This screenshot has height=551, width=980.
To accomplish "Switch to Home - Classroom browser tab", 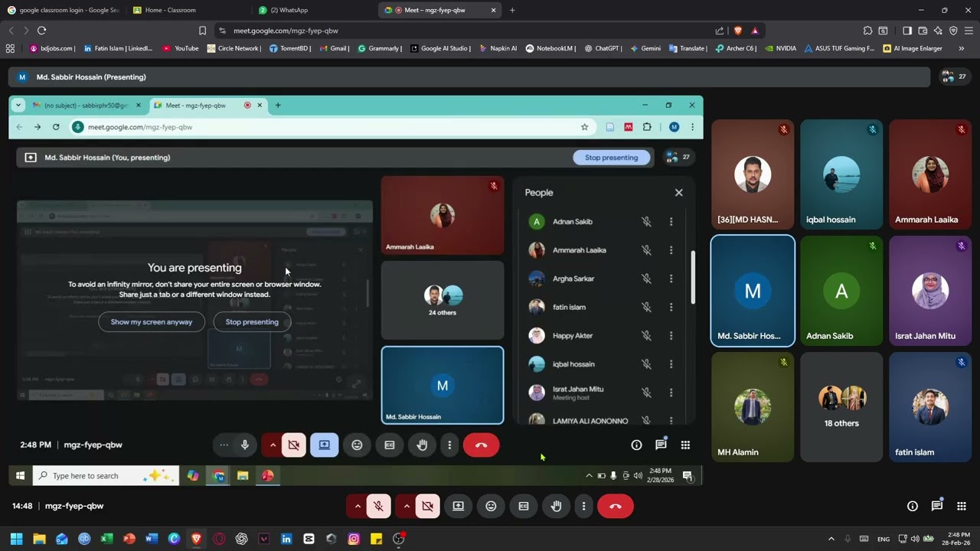I will 188,10.
